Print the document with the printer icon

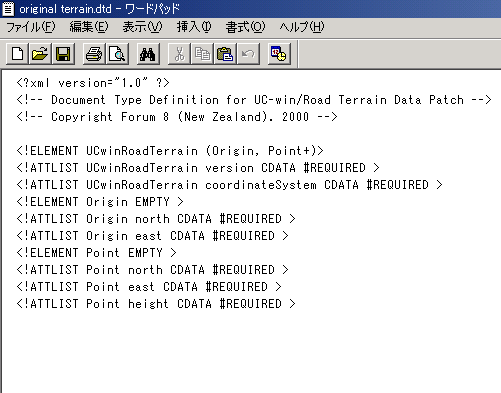[94, 54]
